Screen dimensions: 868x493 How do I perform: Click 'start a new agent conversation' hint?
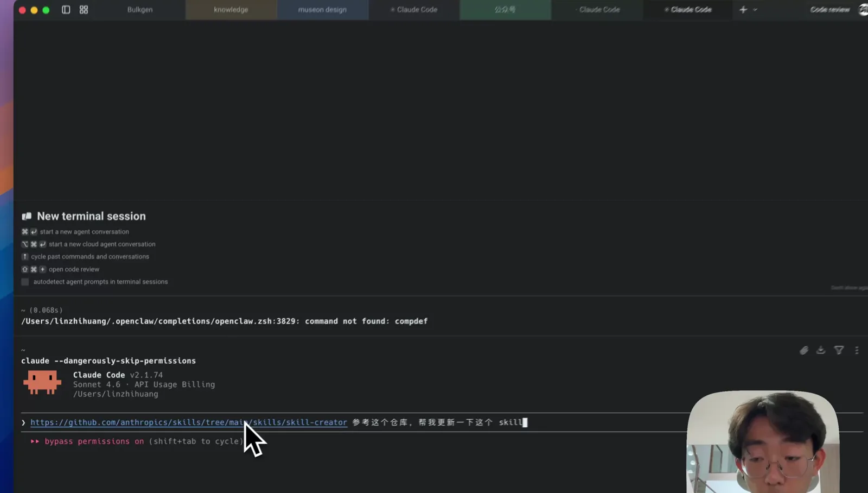click(84, 232)
